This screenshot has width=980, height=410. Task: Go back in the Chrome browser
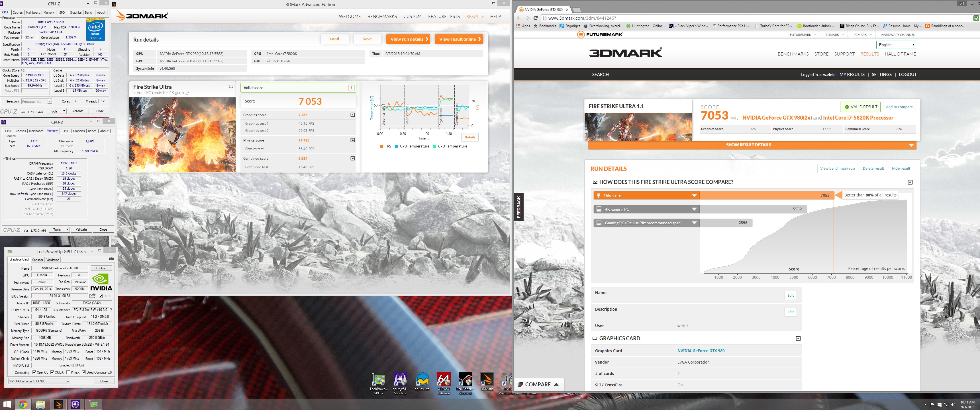point(519,18)
